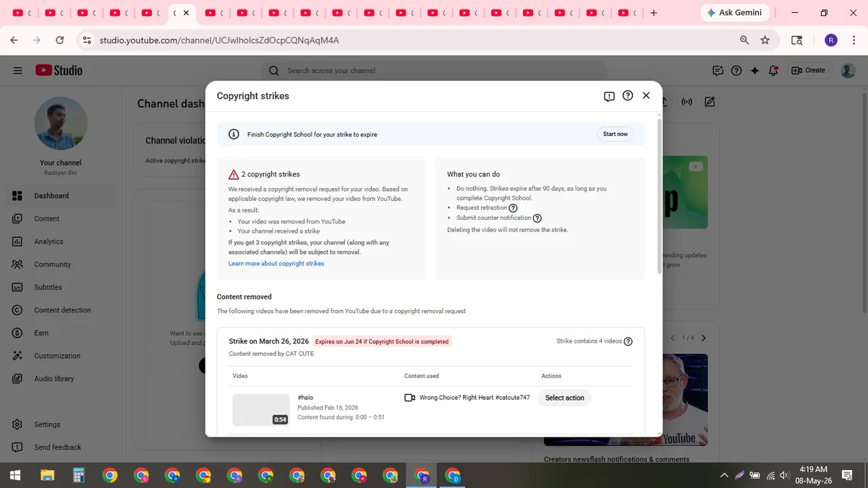The image size is (868, 488).
Task: Open the Create button in Studio header
Action: coord(808,70)
